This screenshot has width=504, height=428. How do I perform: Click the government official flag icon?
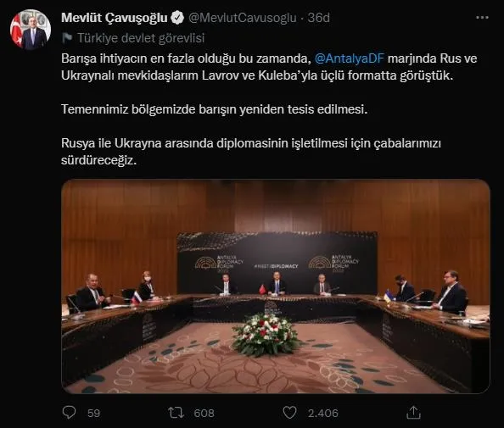coord(67,38)
